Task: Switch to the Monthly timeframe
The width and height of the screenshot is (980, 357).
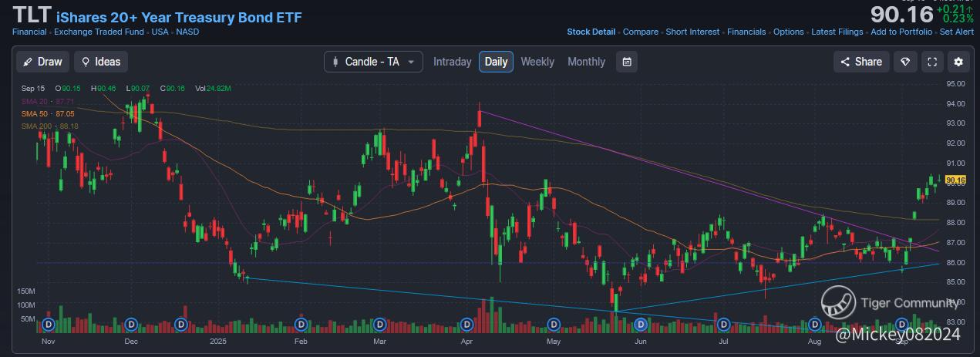Action: [x=587, y=62]
